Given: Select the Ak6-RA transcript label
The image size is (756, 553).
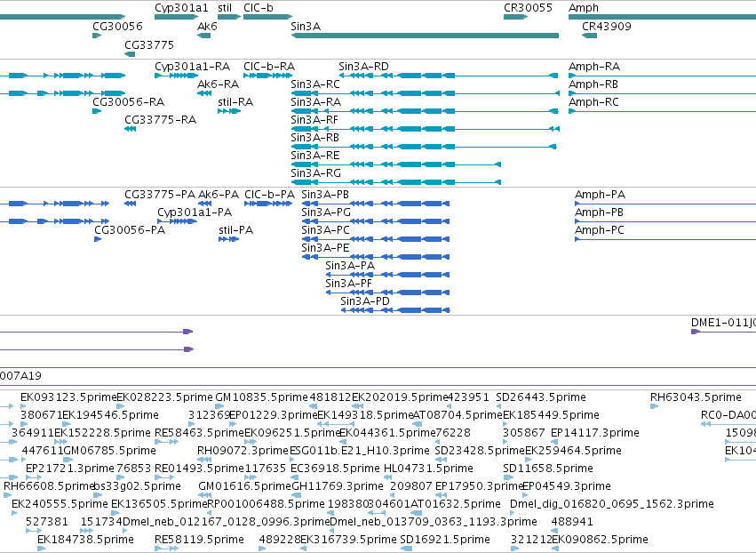Looking at the screenshot, I should coord(218,84).
